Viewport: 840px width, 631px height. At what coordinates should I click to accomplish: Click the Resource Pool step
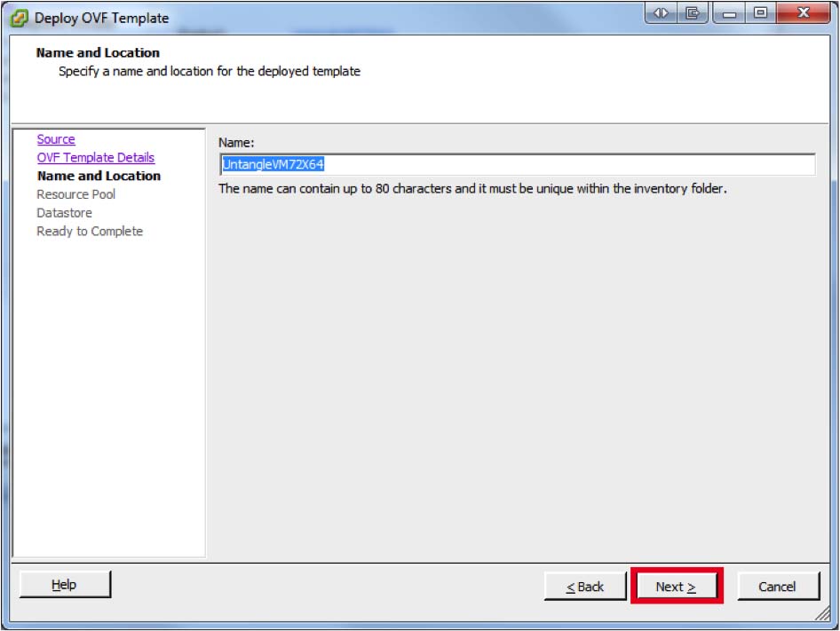pos(76,193)
